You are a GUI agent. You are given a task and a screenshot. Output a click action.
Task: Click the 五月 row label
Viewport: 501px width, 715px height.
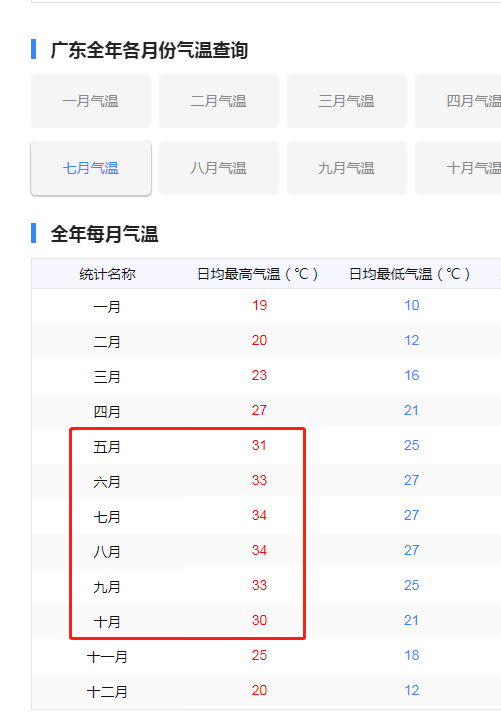107,446
